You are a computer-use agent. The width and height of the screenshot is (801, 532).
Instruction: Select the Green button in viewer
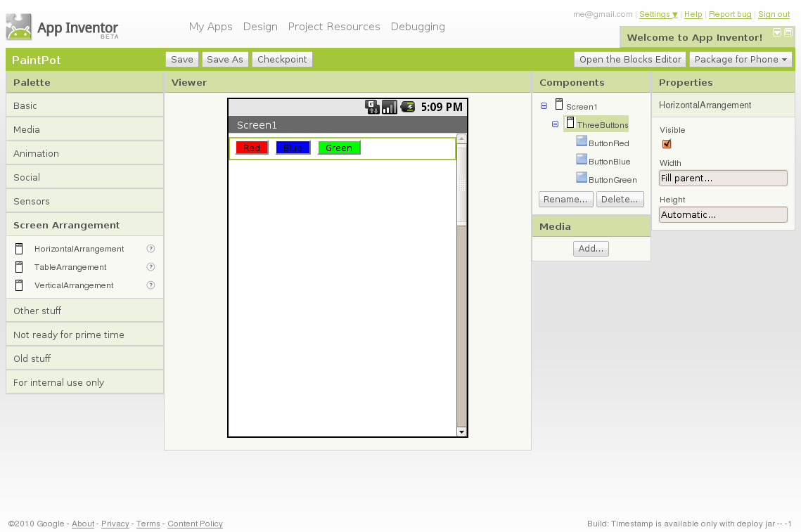pos(339,148)
